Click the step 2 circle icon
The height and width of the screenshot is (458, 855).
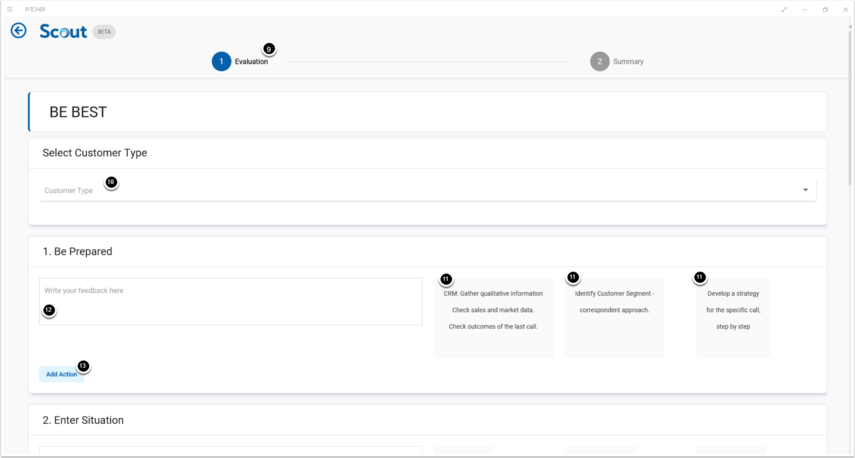tap(599, 62)
